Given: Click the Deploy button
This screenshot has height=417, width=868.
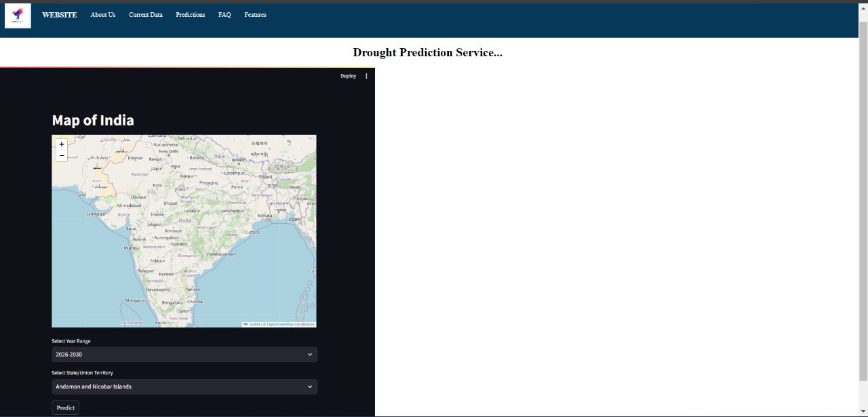Looking at the screenshot, I should 348,76.
